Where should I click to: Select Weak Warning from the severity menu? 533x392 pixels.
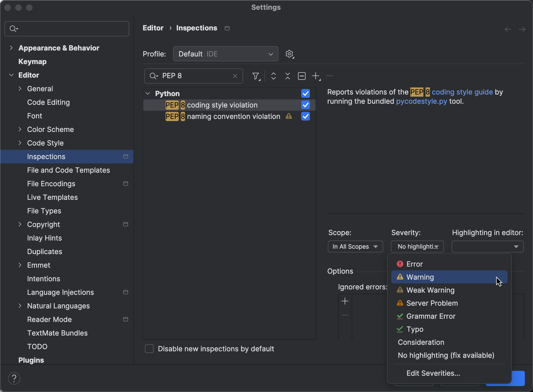click(x=430, y=290)
